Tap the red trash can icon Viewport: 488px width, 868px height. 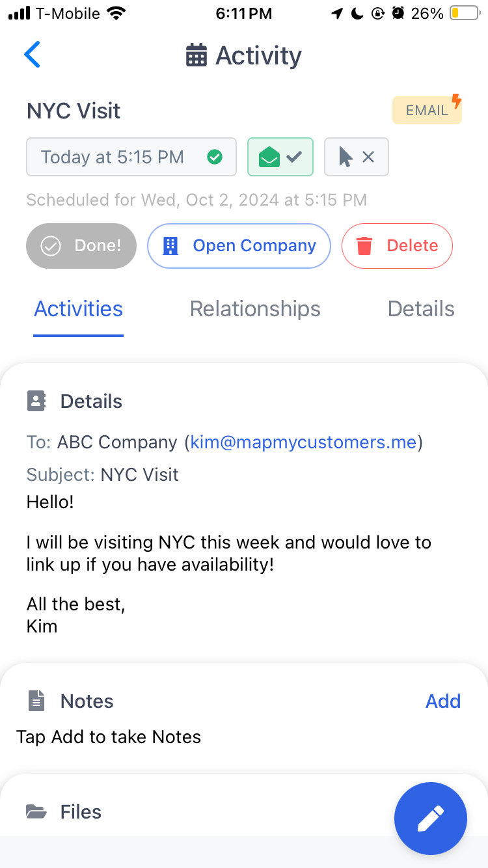click(x=364, y=246)
